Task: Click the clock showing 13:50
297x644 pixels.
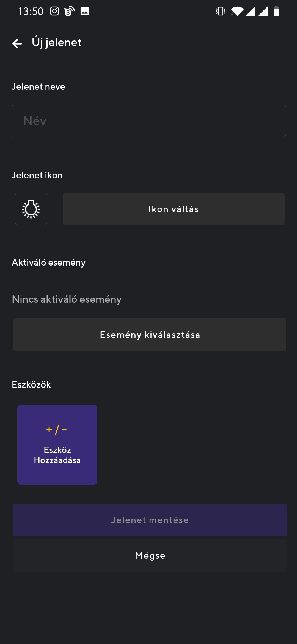Action: pyautogui.click(x=30, y=11)
